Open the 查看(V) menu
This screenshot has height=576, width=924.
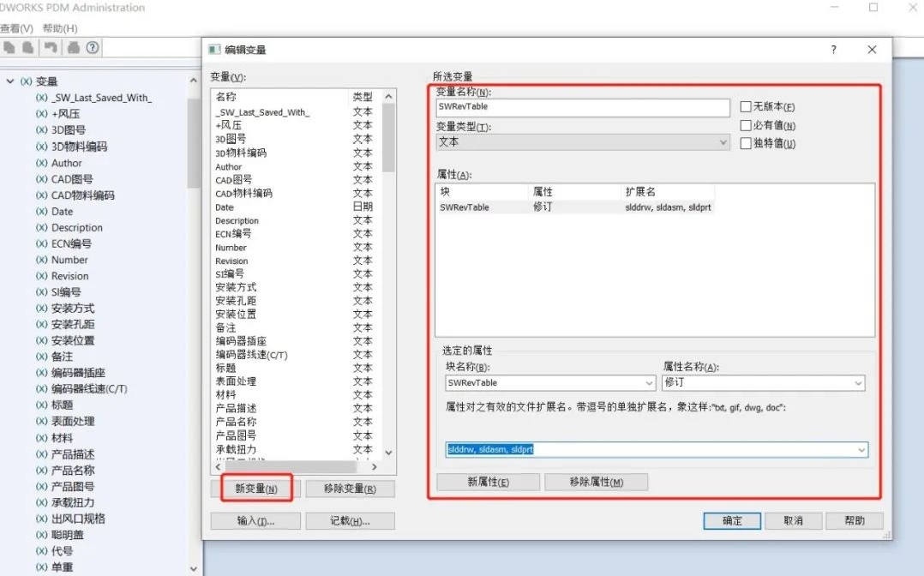(x=16, y=28)
